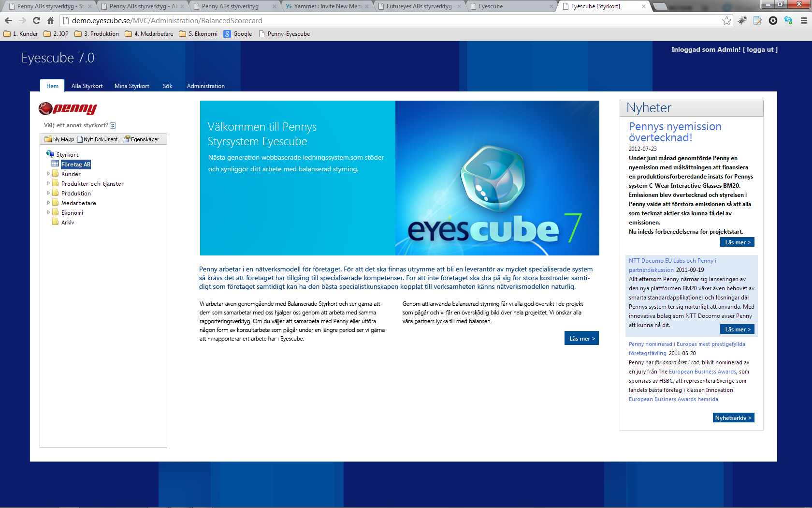Open the Mina Styrkort tab
Screen dimensions: 812x508
[131, 86]
